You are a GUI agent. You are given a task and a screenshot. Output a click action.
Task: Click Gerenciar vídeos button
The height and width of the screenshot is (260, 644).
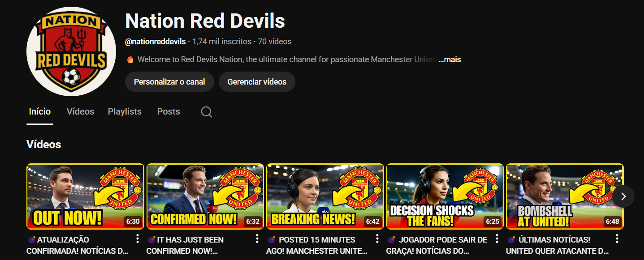click(x=257, y=82)
